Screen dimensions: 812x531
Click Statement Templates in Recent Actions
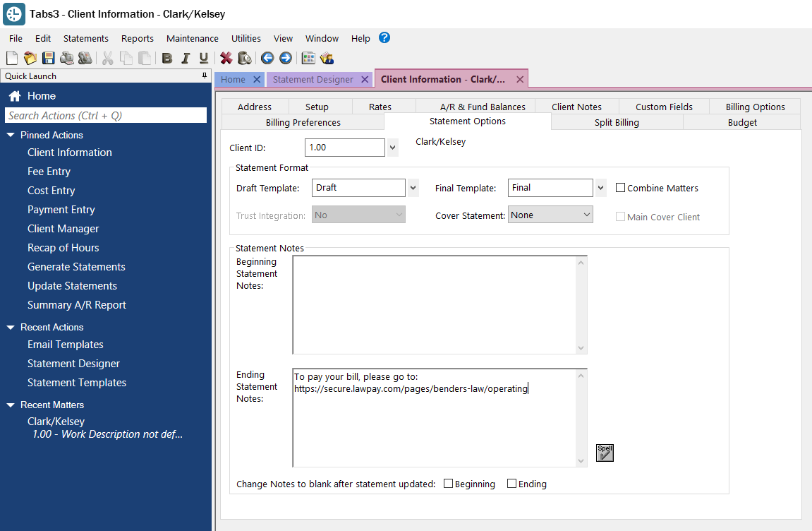[77, 383]
